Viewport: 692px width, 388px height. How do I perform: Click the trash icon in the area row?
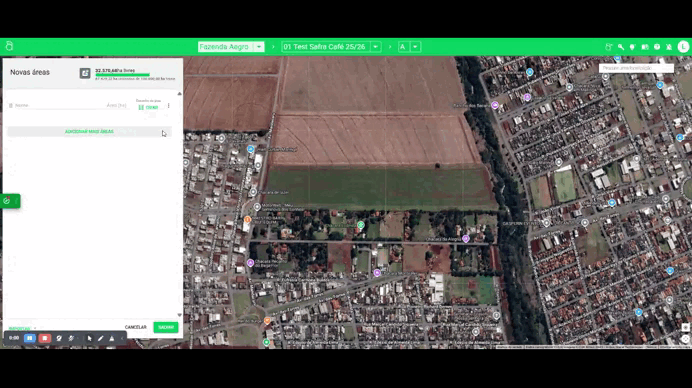coord(11,105)
